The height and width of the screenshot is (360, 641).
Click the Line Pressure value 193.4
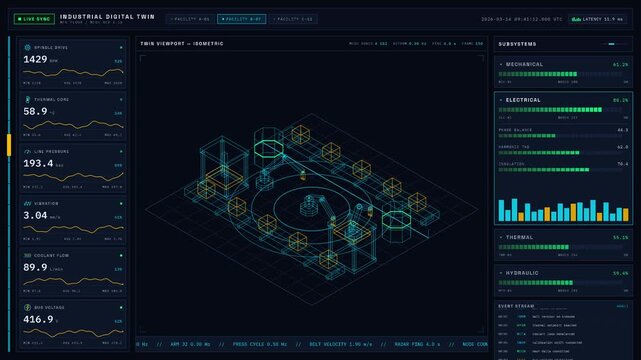38,163
